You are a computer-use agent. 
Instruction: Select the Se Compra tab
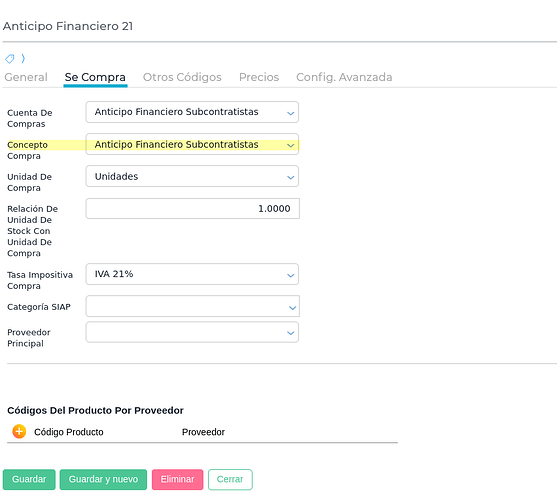click(x=95, y=77)
